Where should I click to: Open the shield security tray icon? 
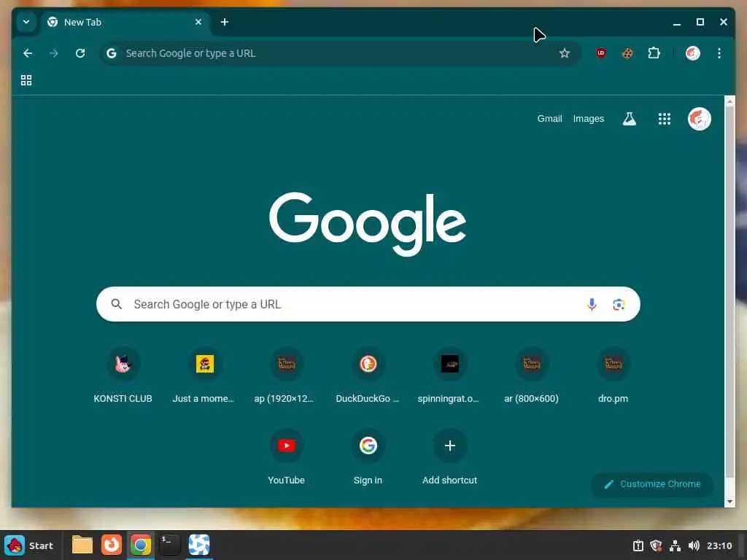(x=656, y=545)
